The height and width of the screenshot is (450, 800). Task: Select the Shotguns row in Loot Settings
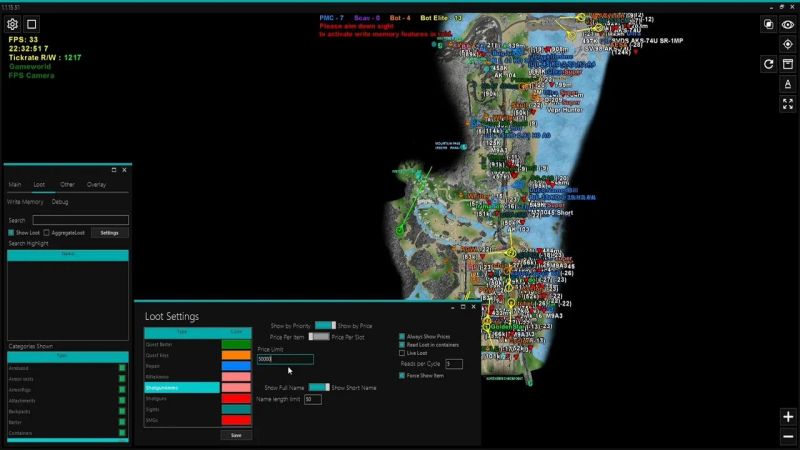click(x=182, y=398)
